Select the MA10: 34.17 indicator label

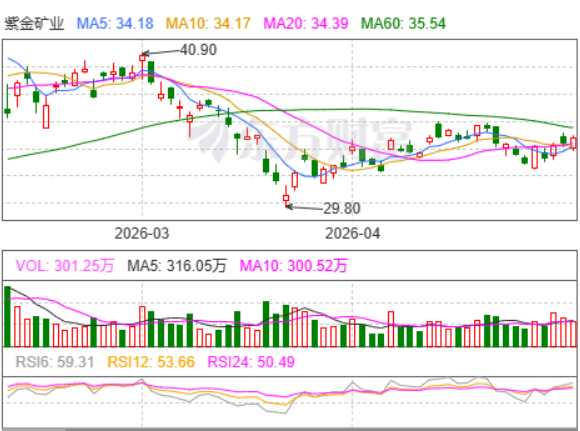tap(208, 24)
